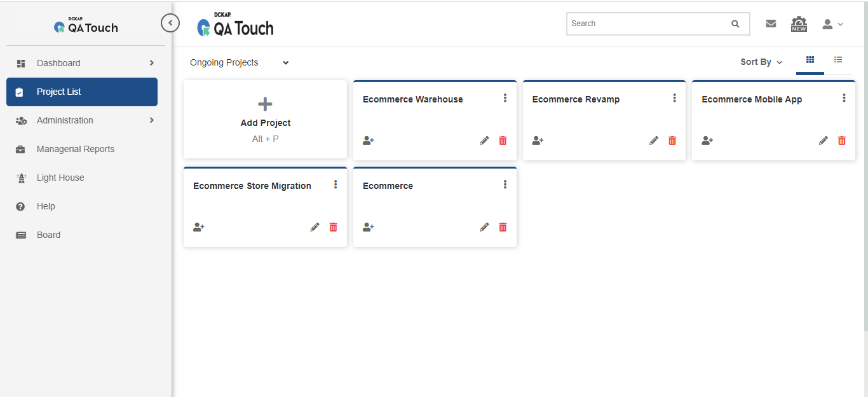This screenshot has width=868, height=397.
Task: Open the Ecommerce project title
Action: pos(388,186)
